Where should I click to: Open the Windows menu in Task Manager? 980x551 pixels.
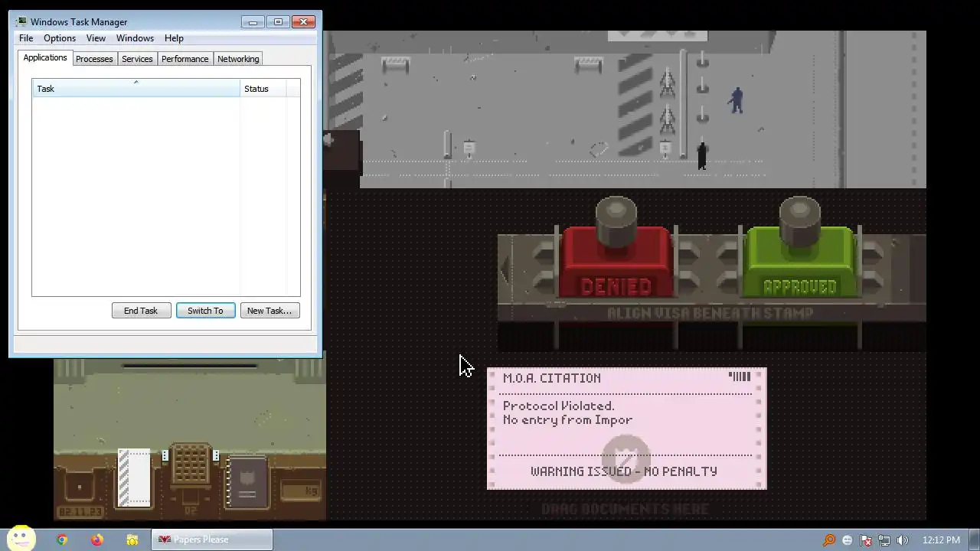pyautogui.click(x=135, y=38)
